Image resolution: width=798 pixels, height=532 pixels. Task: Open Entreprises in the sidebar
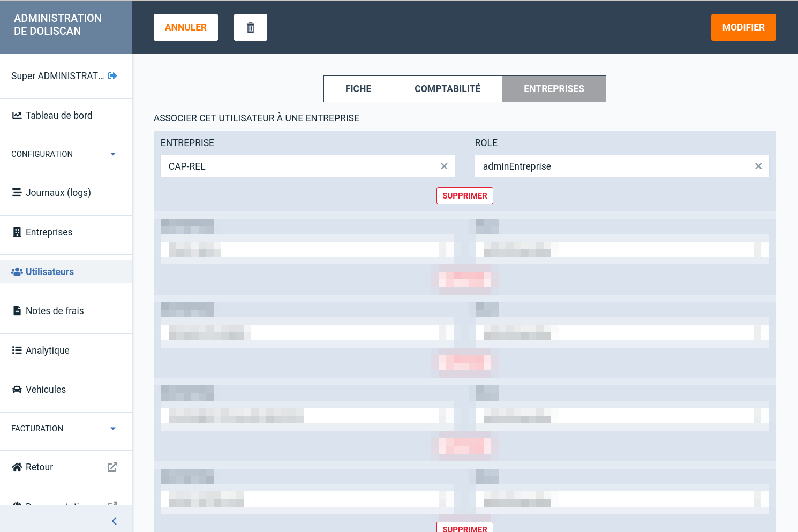[x=66, y=232]
